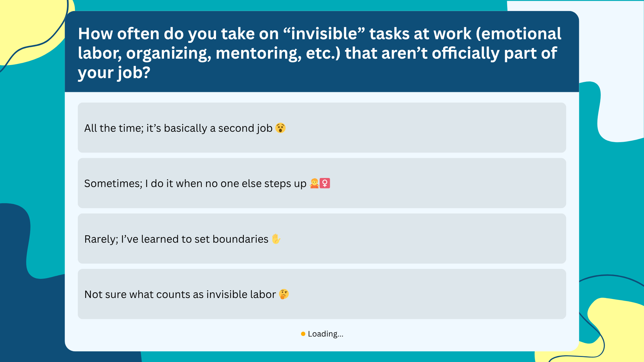This screenshot has width=644, height=362.
Task: Click the orange loading indicator dot
Action: tap(303, 334)
